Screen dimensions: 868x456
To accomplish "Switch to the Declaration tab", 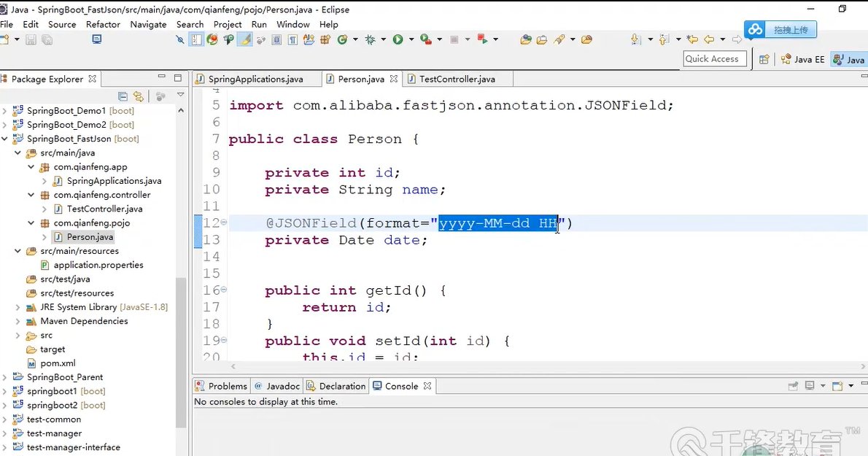I will coord(336,386).
